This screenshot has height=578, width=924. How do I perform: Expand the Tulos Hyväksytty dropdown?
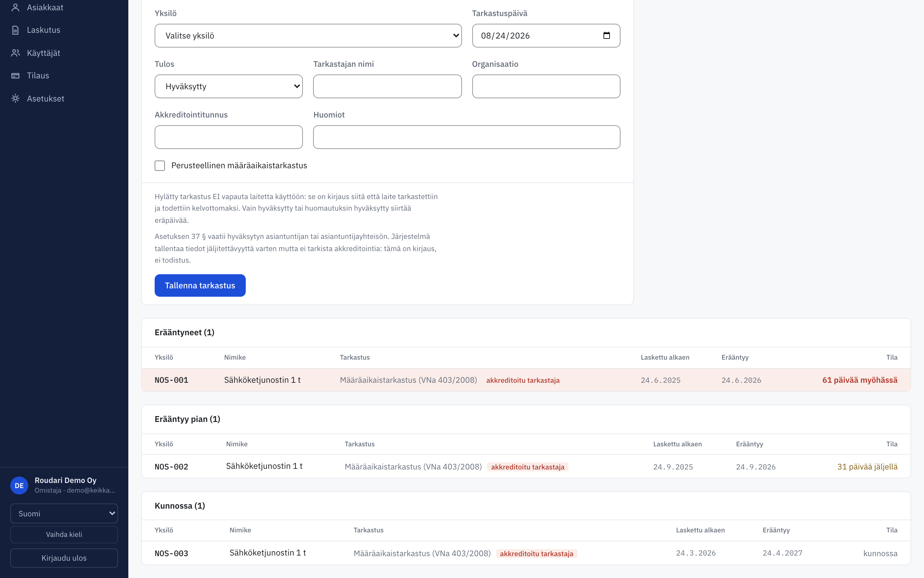[x=229, y=86]
